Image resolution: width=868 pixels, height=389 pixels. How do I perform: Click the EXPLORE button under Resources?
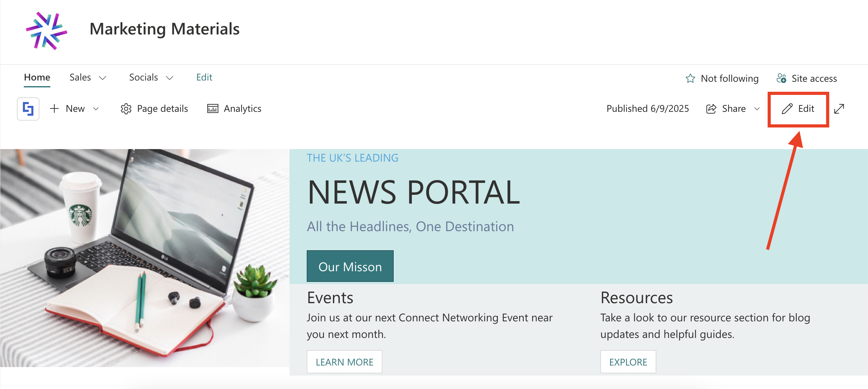[x=628, y=362]
